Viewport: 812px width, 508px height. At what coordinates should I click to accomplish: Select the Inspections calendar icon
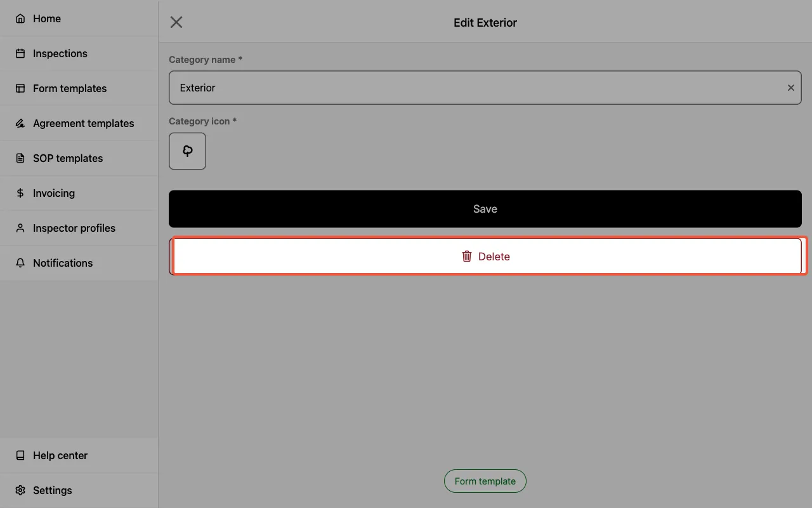tap(19, 53)
